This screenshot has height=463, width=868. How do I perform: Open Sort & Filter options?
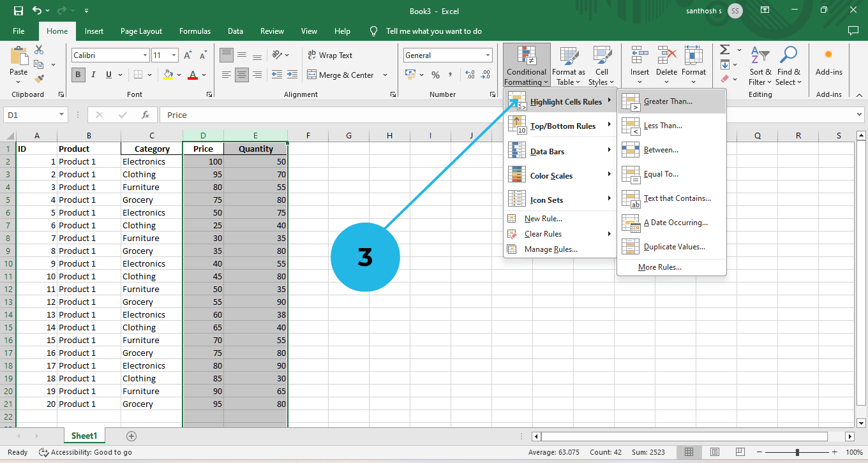(759, 66)
